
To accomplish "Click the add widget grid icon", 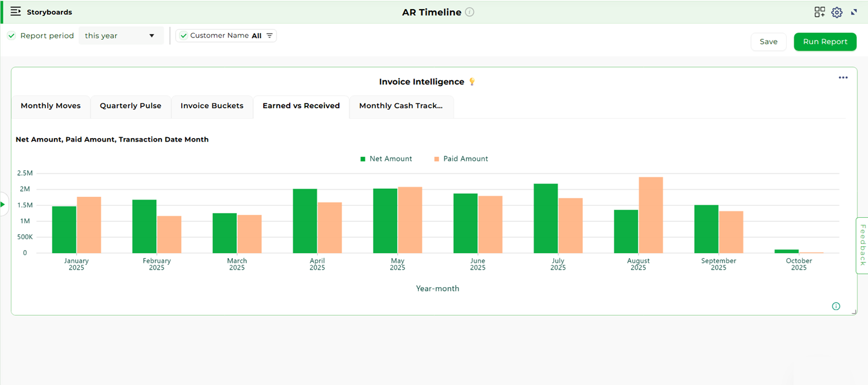I will (819, 12).
